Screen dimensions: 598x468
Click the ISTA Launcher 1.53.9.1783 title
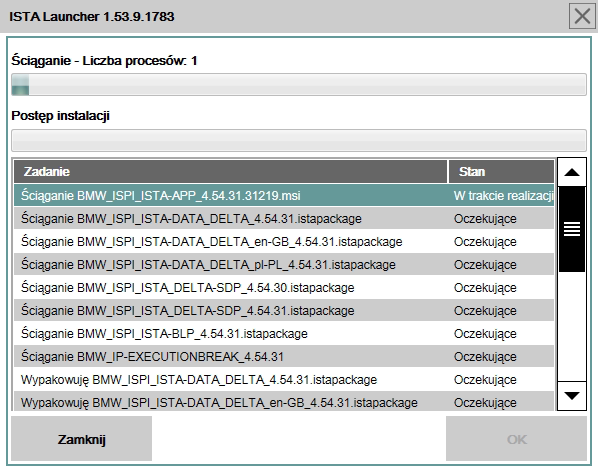pyautogui.click(x=92, y=16)
